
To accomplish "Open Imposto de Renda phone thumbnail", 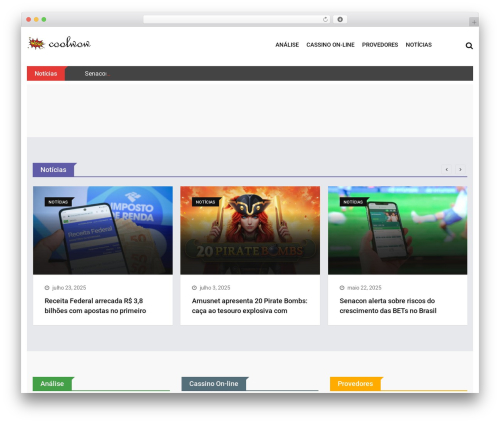I will click(103, 230).
